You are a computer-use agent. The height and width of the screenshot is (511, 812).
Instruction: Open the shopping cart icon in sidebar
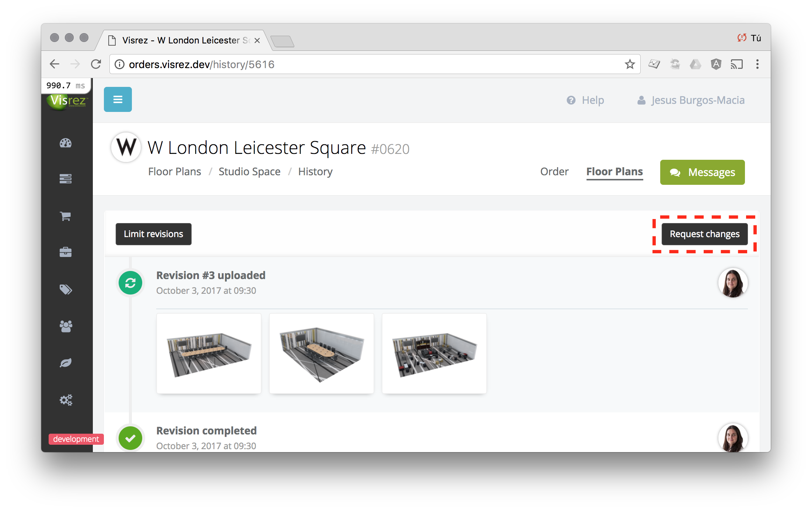point(66,216)
